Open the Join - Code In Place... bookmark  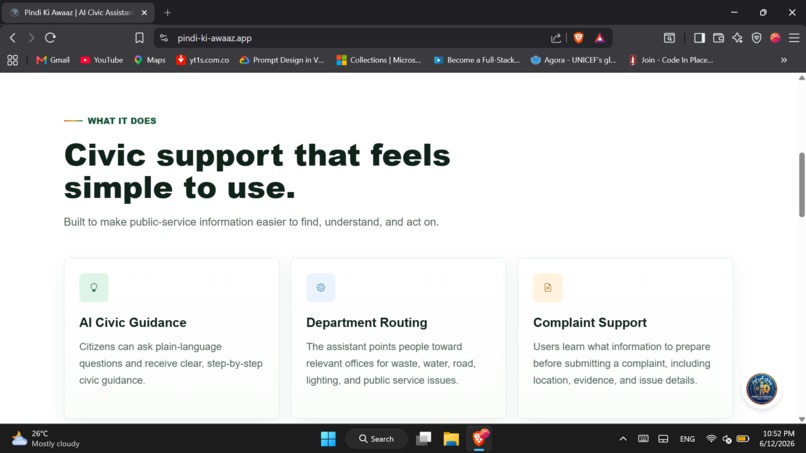(x=671, y=60)
